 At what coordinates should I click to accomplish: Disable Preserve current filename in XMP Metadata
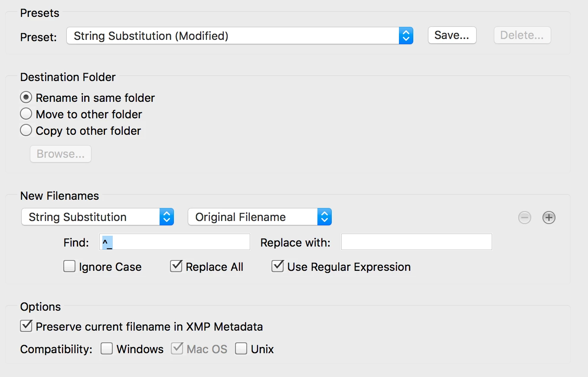coord(26,326)
